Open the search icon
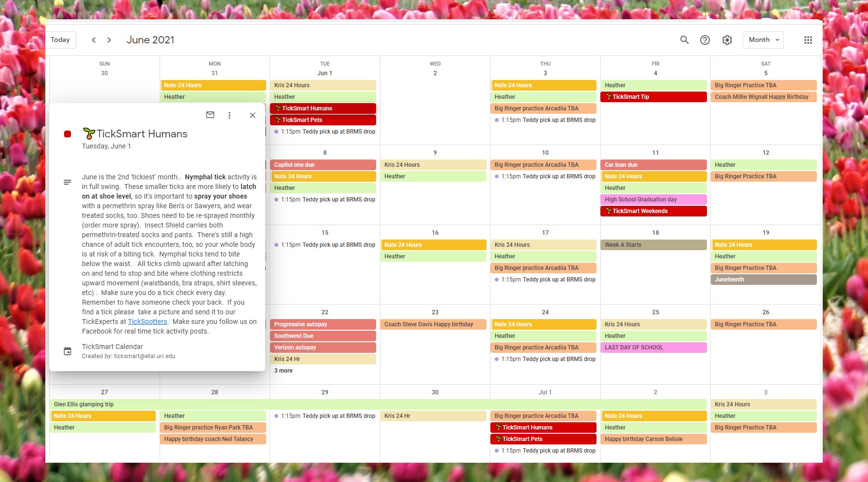Screen dimensions: 868x482 [x=684, y=40]
